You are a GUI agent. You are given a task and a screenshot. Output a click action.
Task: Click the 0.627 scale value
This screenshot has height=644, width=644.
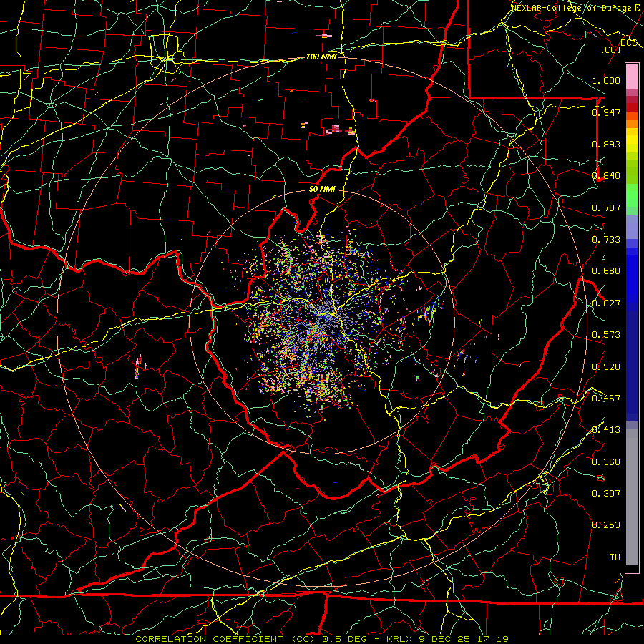click(x=606, y=303)
